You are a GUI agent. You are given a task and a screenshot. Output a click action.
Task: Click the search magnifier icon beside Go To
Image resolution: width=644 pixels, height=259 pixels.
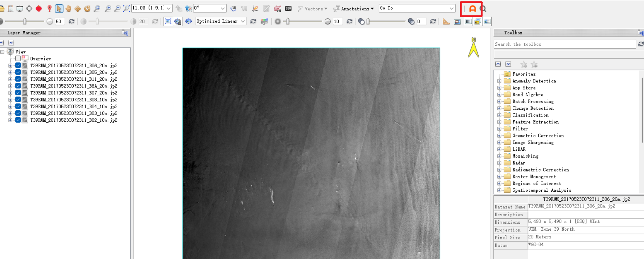click(x=483, y=9)
